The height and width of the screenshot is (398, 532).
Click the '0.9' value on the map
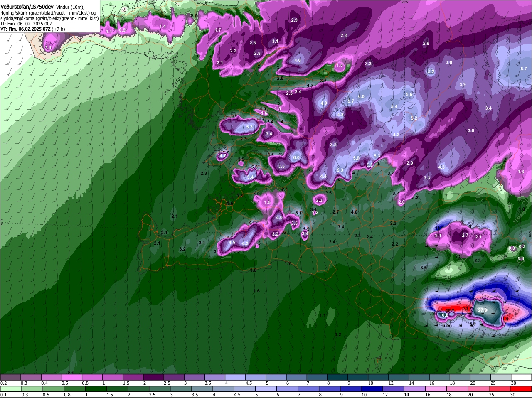click(122, 30)
